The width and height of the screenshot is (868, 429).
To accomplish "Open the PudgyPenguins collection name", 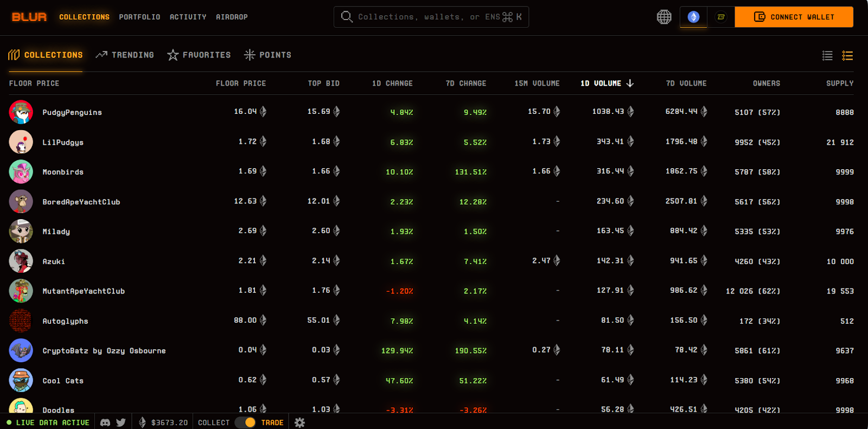I will pos(72,112).
